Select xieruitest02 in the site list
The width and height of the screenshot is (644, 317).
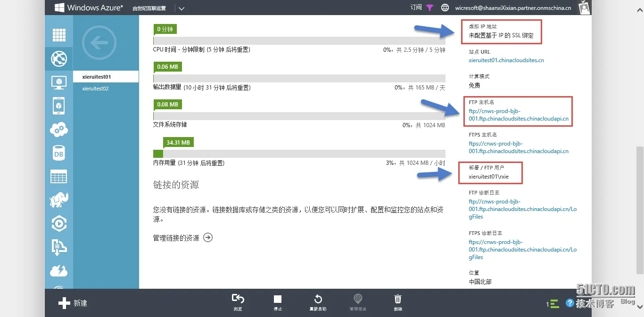click(106, 89)
